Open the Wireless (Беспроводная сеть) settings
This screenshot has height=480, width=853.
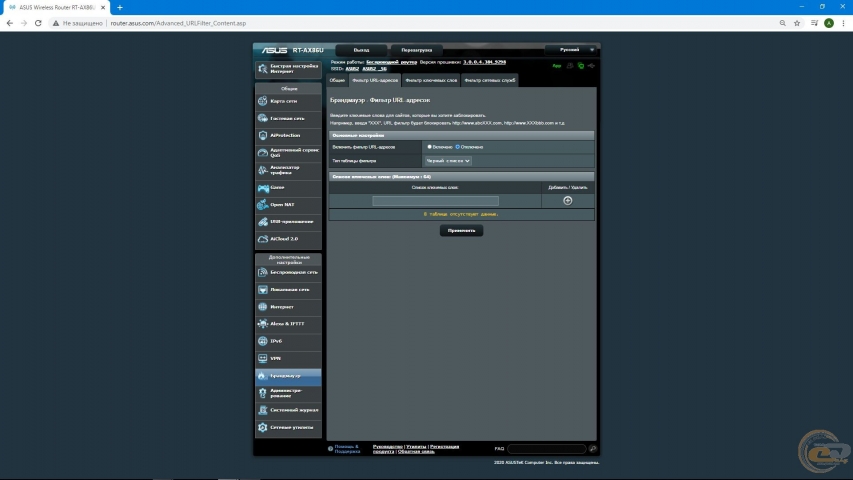click(288, 272)
